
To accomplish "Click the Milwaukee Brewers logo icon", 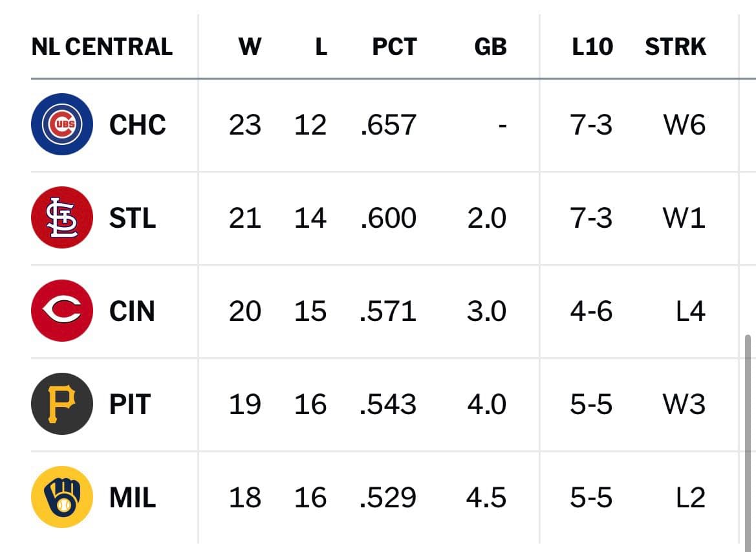I will [62, 497].
